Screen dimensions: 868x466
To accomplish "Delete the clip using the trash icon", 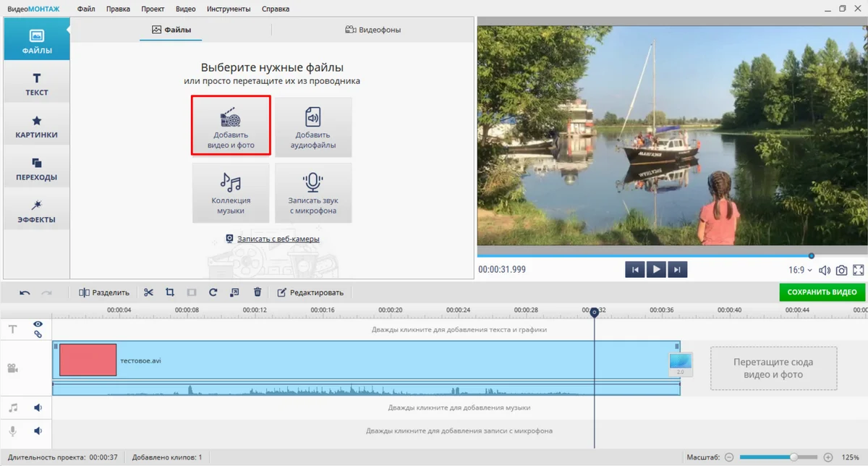I will point(258,292).
